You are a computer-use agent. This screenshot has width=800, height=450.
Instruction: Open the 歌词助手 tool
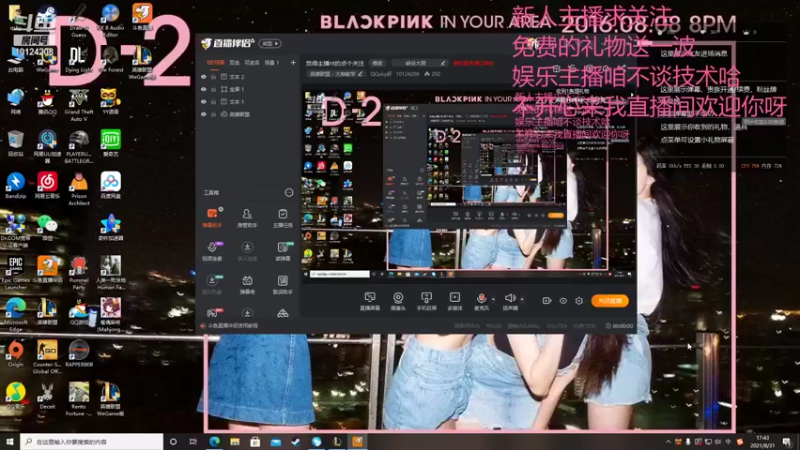point(282,285)
